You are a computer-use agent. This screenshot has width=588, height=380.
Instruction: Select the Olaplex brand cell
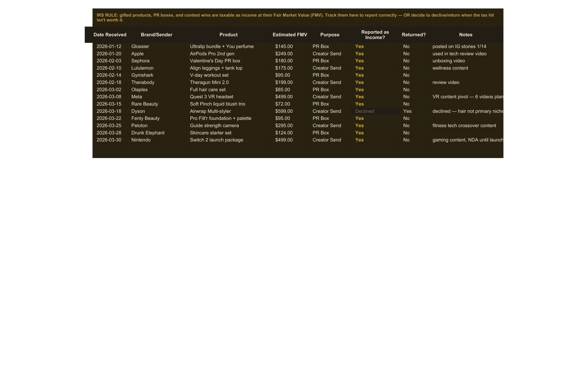coord(156,90)
